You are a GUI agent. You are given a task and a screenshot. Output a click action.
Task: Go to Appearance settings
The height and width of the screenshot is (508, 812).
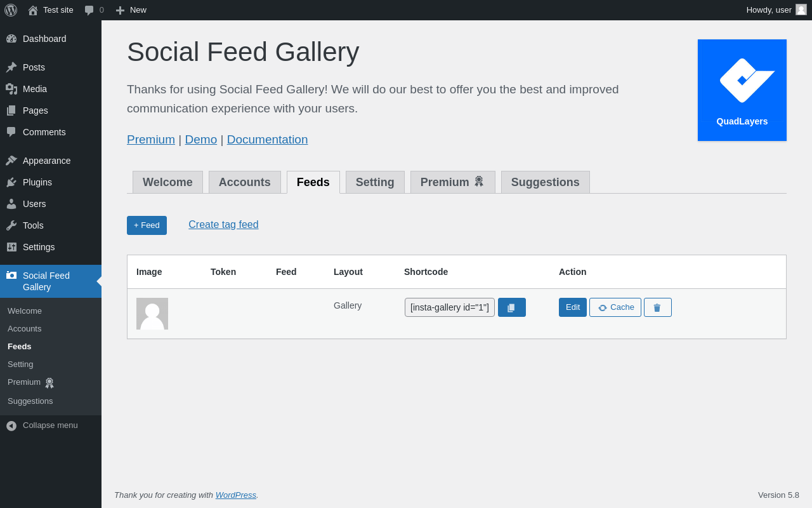click(46, 161)
